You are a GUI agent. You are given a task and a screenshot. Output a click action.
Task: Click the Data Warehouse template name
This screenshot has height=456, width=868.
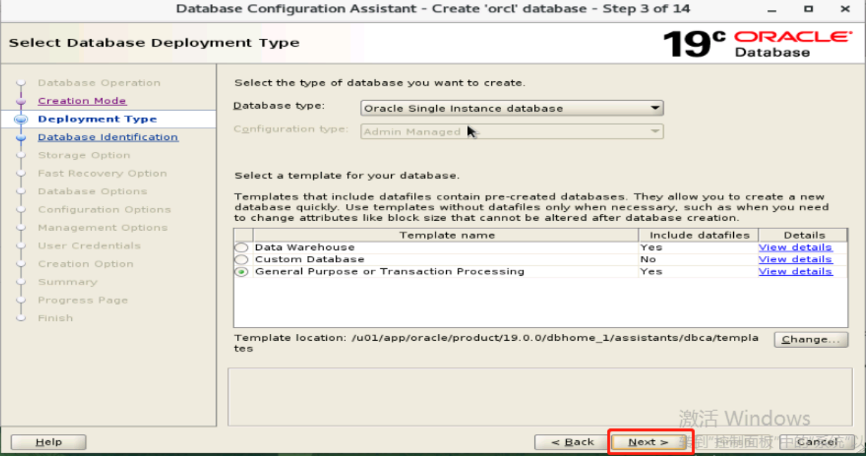pyautogui.click(x=305, y=248)
